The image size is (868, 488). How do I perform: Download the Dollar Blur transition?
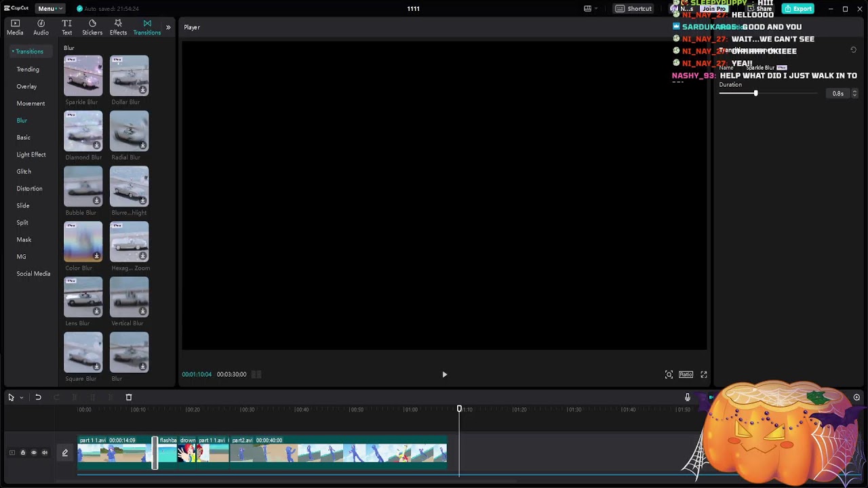[x=142, y=89]
